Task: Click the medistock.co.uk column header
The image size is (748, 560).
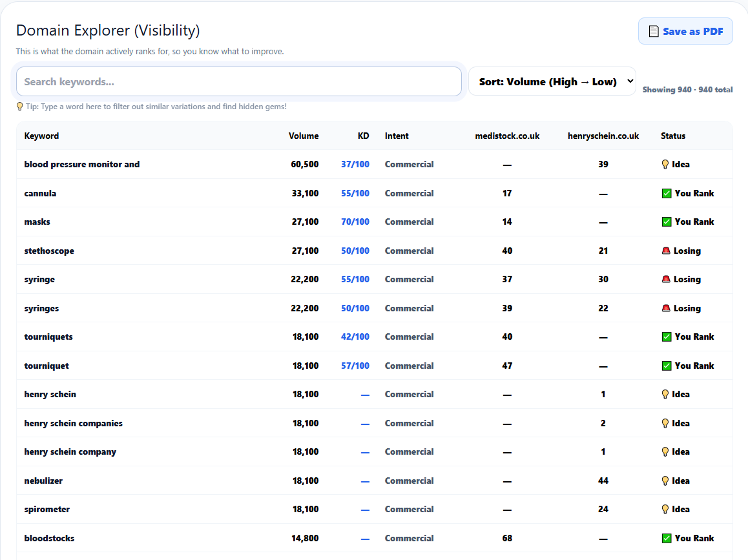Action: (507, 136)
